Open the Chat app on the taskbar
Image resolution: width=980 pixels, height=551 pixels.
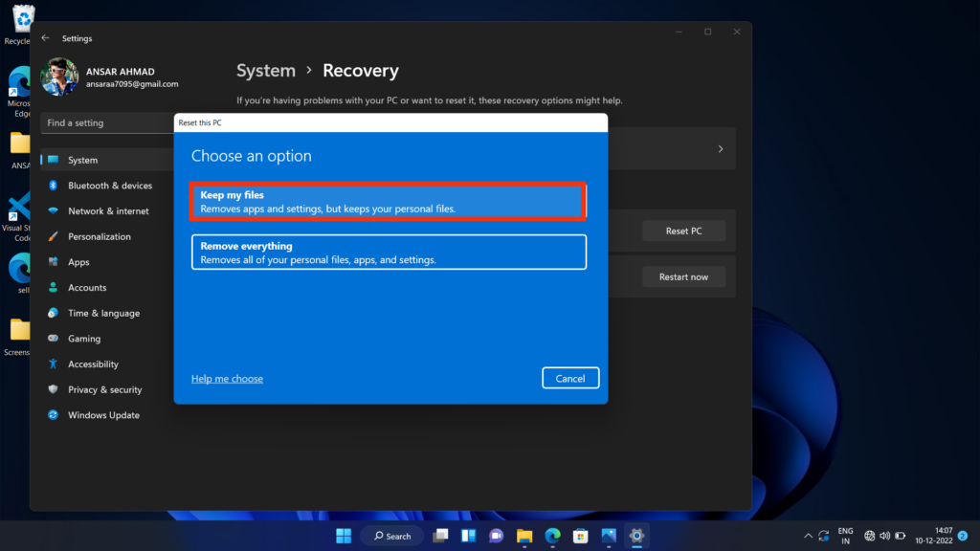click(x=497, y=536)
